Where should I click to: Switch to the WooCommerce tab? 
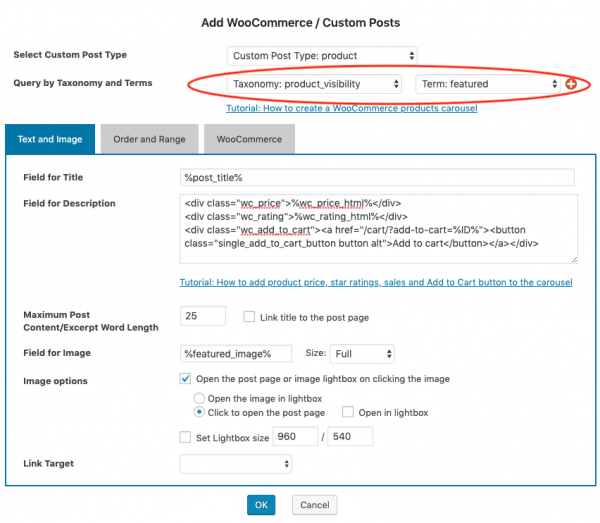(x=249, y=139)
